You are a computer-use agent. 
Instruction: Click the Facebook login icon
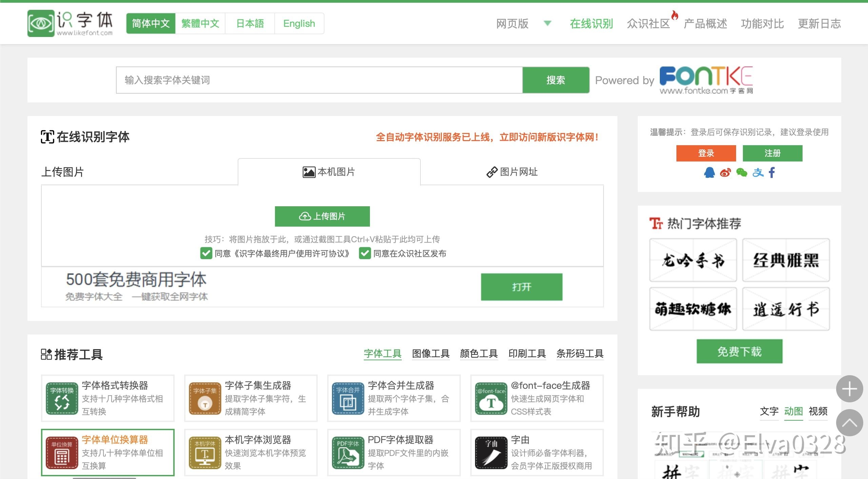(x=772, y=172)
